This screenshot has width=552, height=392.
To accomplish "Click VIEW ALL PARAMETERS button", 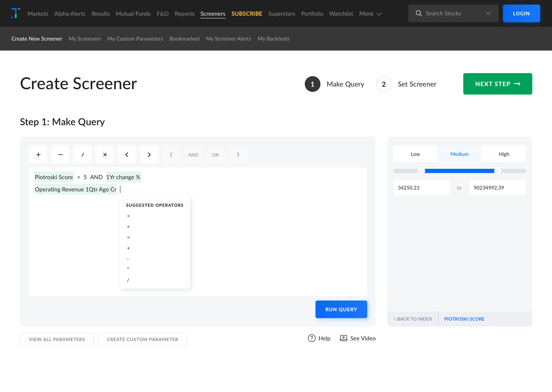I will (x=57, y=339).
